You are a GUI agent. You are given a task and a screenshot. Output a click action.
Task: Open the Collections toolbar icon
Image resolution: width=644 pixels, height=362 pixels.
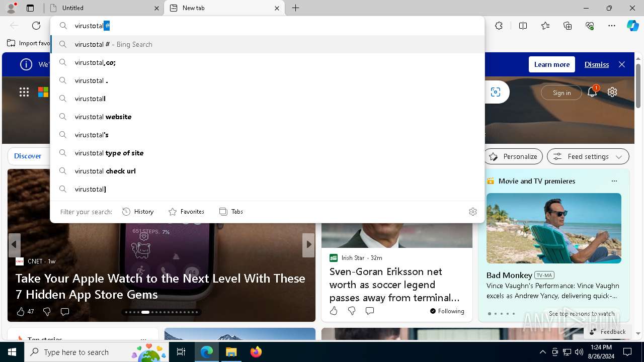point(568,26)
